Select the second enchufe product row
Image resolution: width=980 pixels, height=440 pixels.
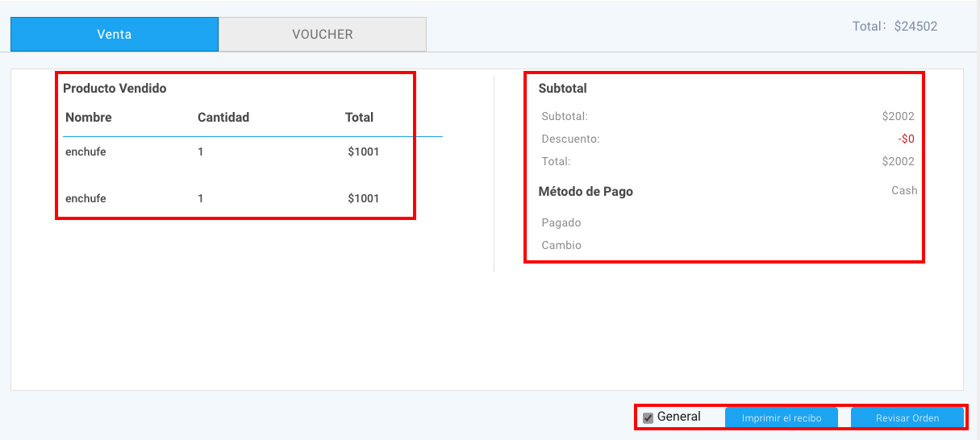[x=252, y=198]
